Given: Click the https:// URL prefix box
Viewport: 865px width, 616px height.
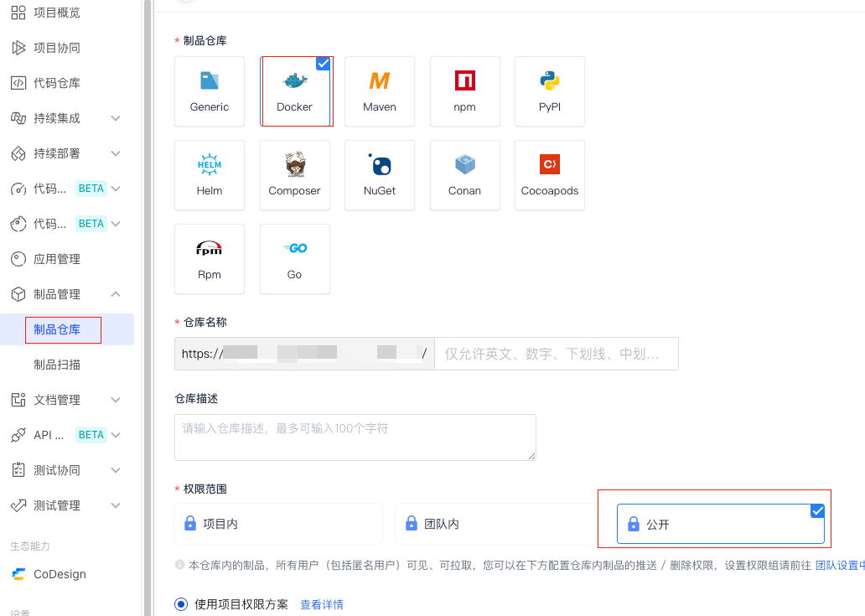Looking at the screenshot, I should (304, 354).
